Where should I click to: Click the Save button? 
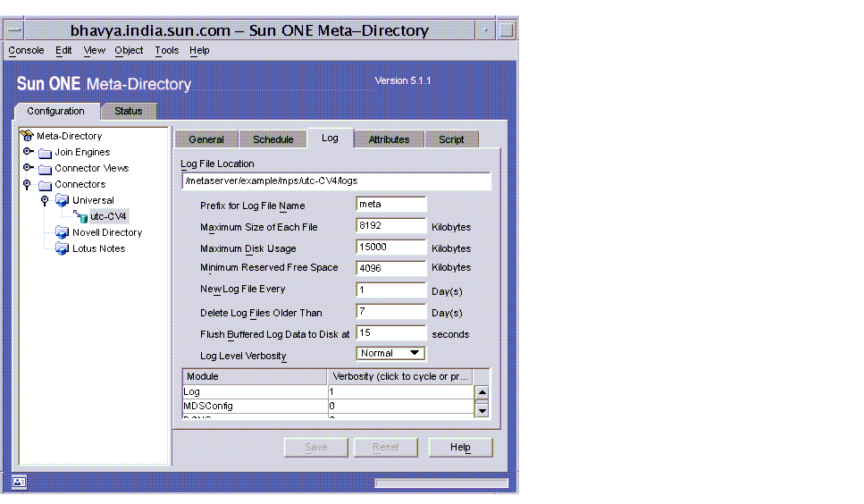click(316, 447)
